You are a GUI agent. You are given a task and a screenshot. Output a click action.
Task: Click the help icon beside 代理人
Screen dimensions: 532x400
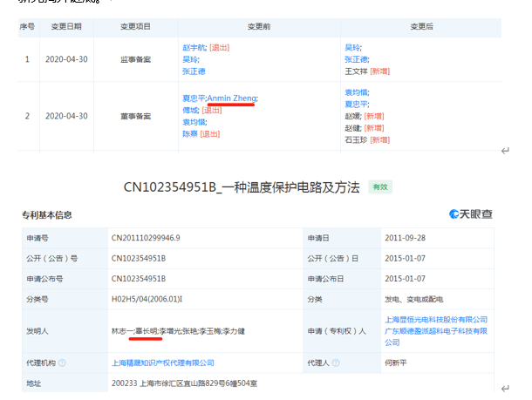pos(336,363)
